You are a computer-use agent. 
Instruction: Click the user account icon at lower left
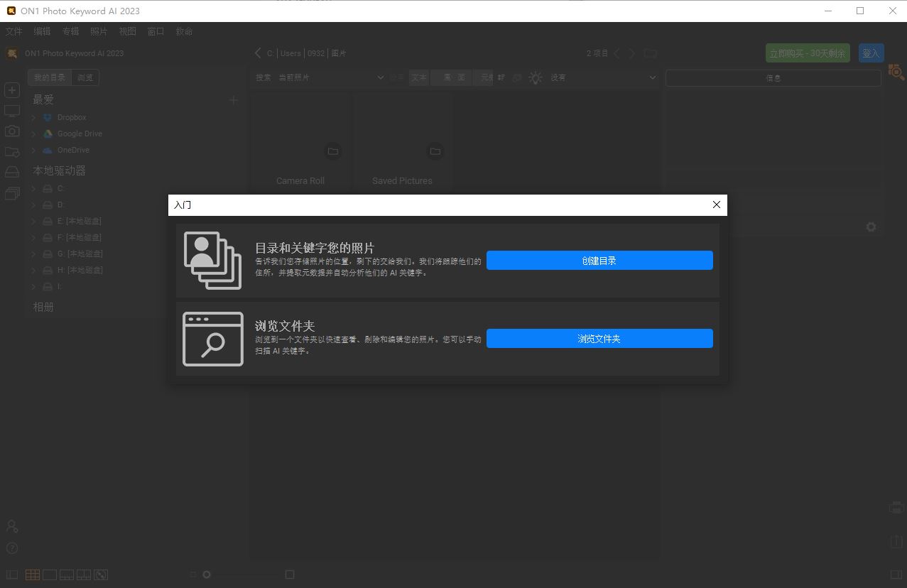tap(11, 526)
